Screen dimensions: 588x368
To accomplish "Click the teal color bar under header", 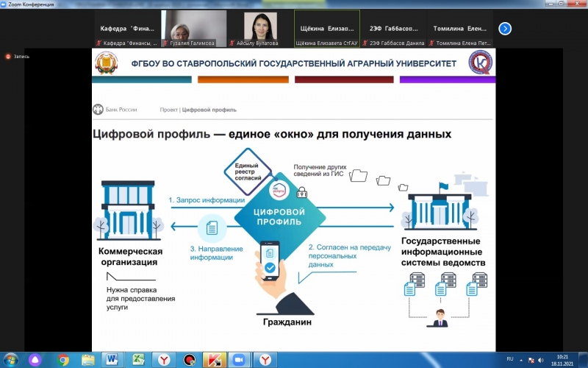I will coord(142,79).
